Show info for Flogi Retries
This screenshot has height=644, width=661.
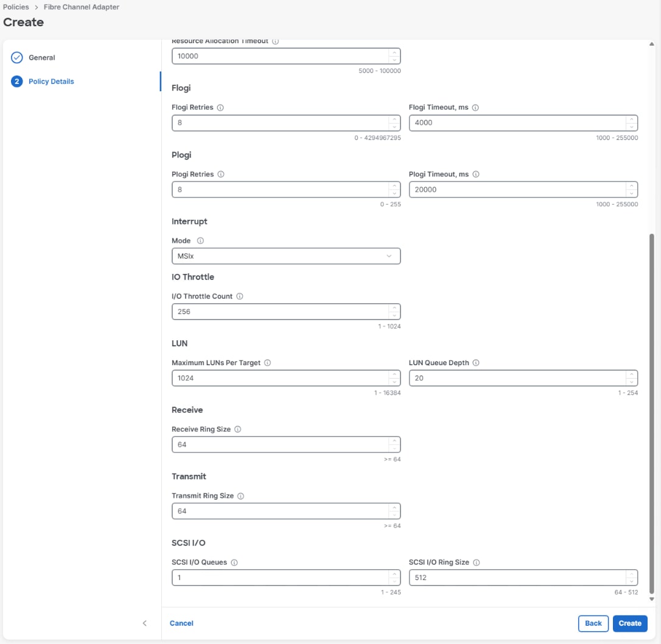(220, 108)
